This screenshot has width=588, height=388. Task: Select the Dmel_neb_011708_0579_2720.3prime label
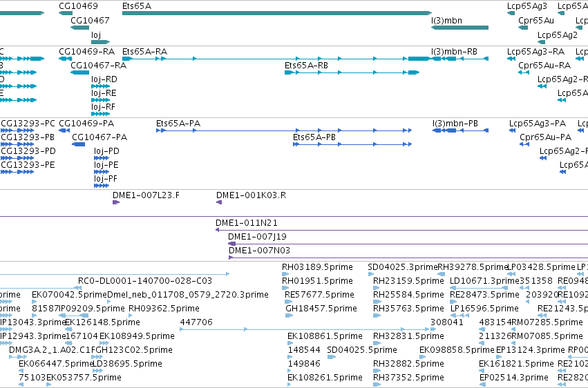click(188, 295)
